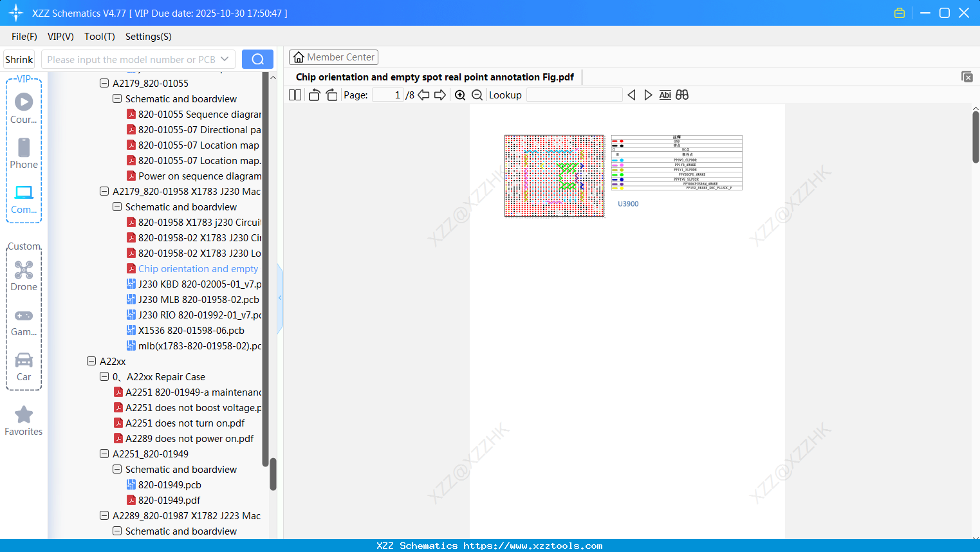980x552 pixels.
Task: Open the Member Center
Action: click(333, 57)
